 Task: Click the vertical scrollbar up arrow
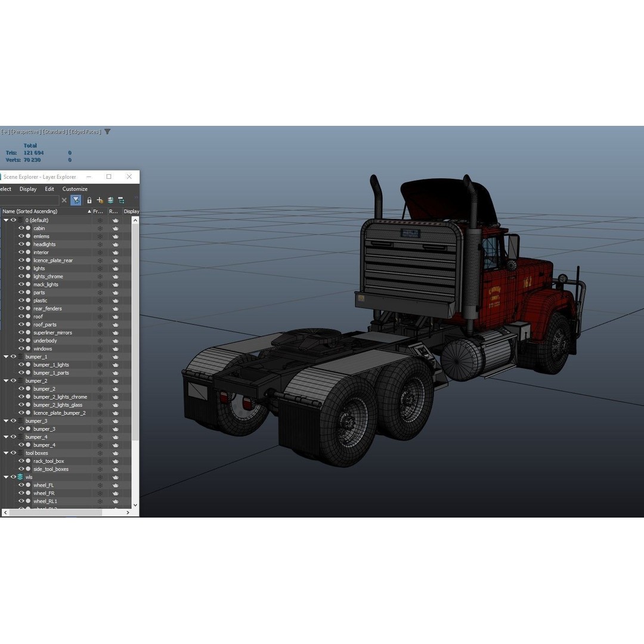click(135, 221)
